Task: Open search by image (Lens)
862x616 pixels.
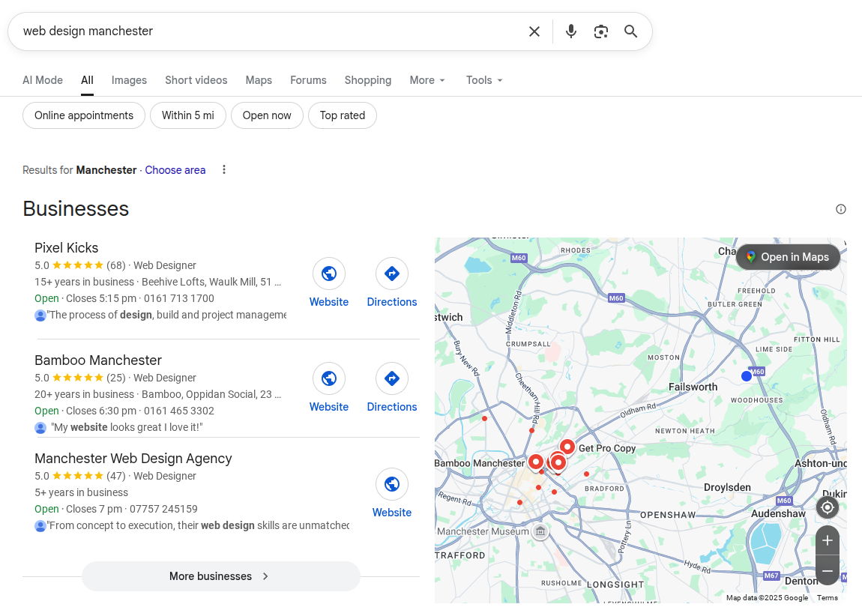Action: click(601, 31)
